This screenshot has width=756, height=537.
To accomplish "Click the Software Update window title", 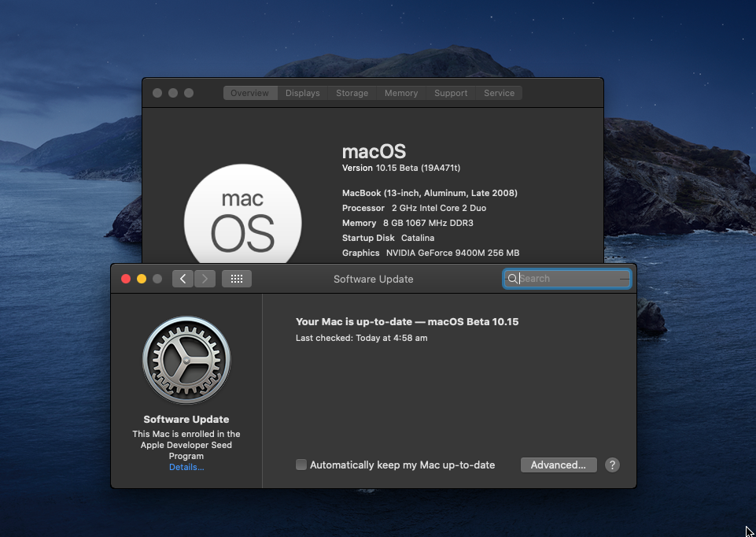I will tap(373, 279).
